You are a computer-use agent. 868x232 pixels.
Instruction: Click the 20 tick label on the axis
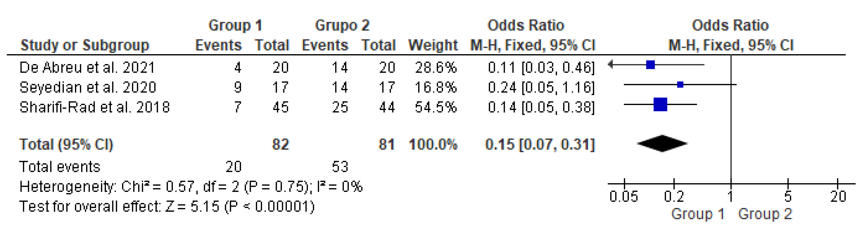tap(838, 196)
